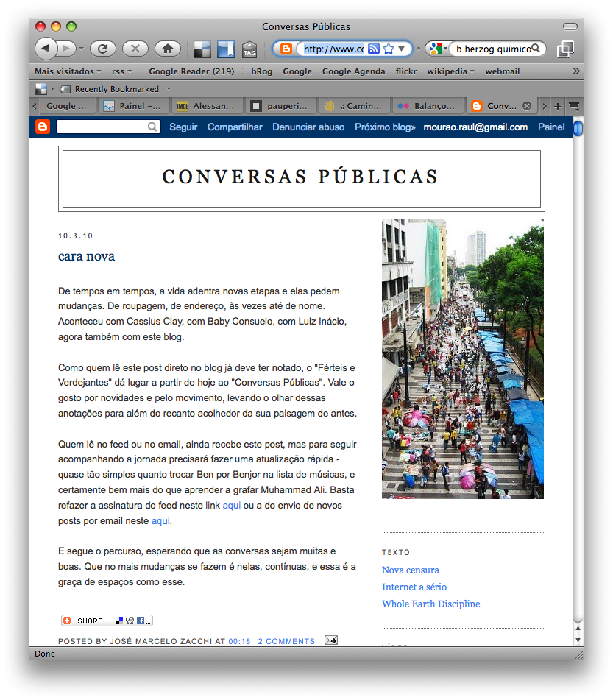613x700 pixels.
Task: Open the Google Agenda bookmark
Action: click(x=354, y=71)
